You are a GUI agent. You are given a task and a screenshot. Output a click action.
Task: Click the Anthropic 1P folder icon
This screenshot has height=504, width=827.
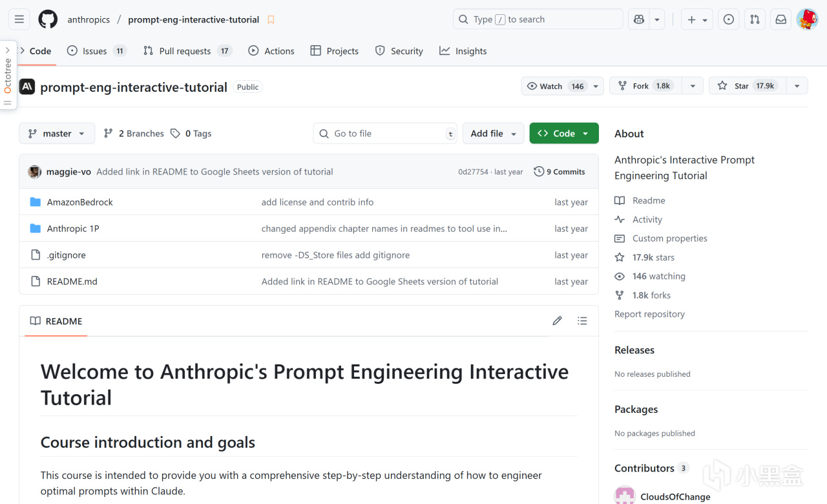click(x=36, y=229)
